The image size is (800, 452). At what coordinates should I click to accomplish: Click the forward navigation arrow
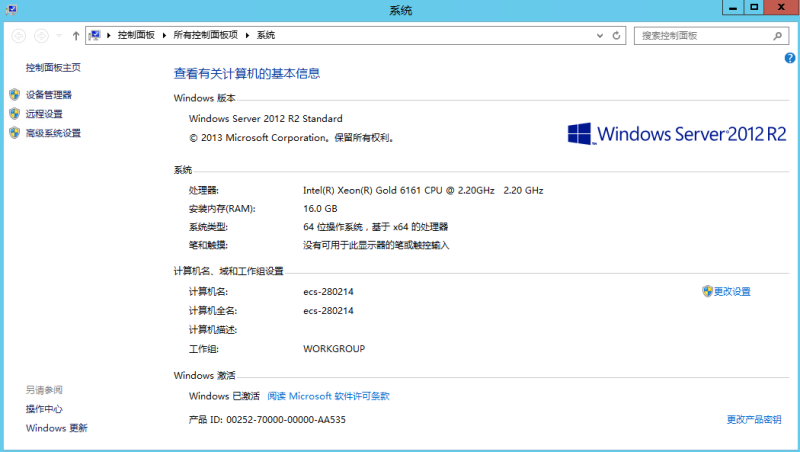point(41,35)
